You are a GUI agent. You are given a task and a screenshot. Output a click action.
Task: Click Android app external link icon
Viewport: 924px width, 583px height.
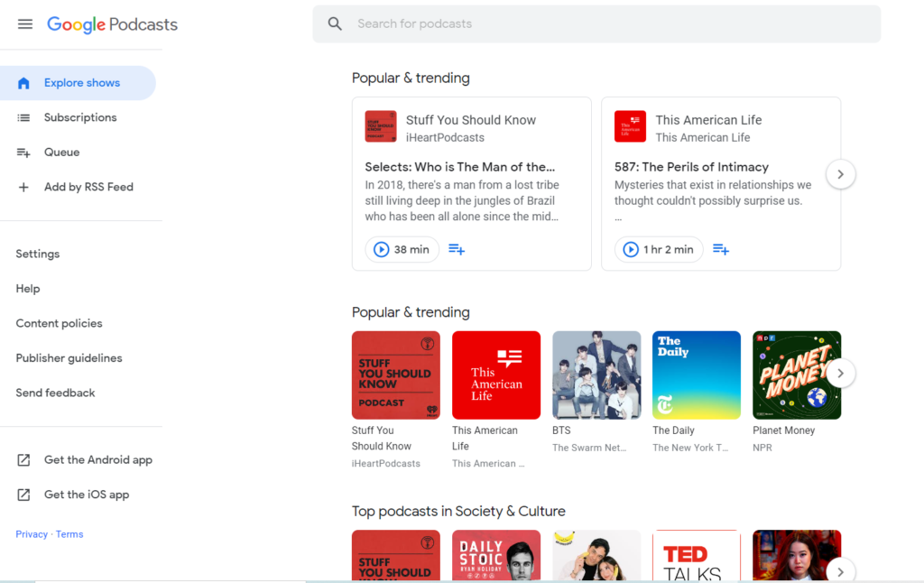pyautogui.click(x=23, y=460)
